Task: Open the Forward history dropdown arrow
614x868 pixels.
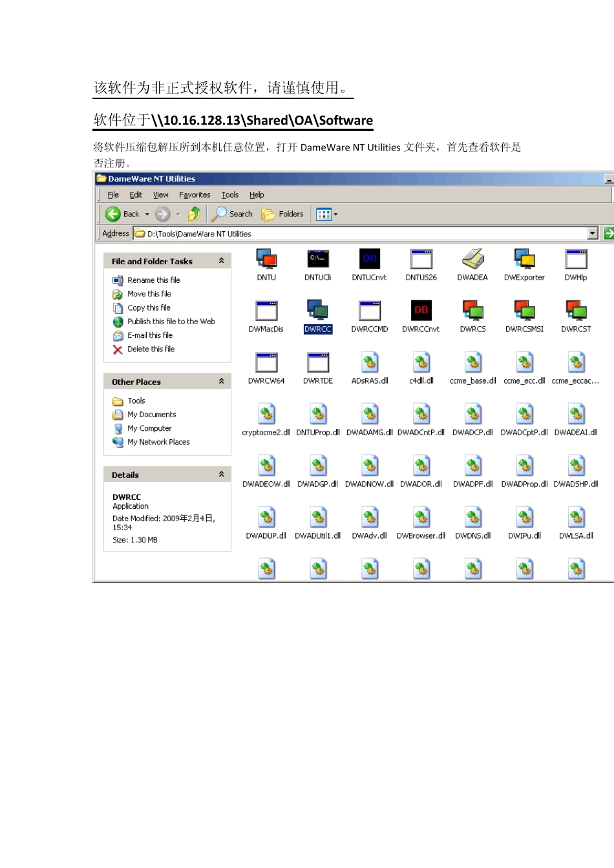Action: (x=178, y=214)
